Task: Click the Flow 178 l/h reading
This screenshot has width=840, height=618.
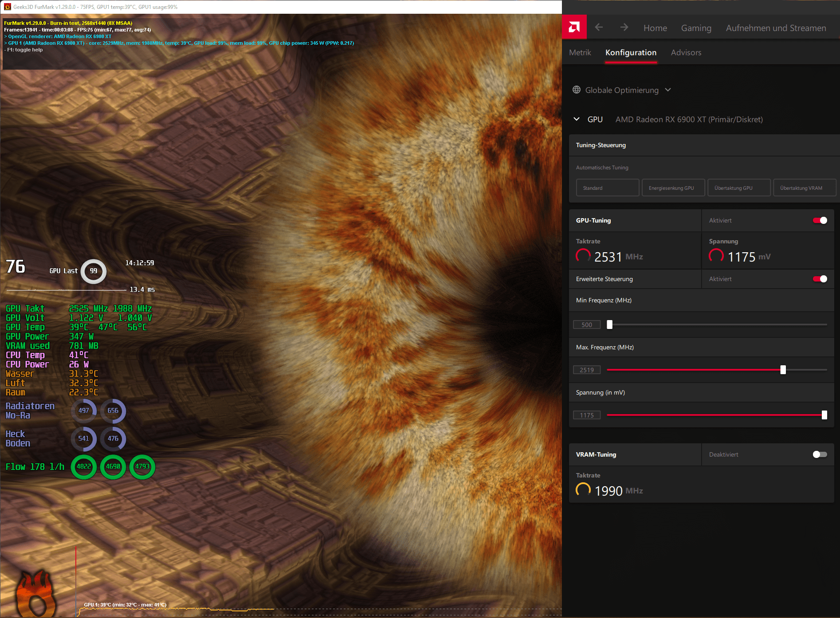Action: 35,467
